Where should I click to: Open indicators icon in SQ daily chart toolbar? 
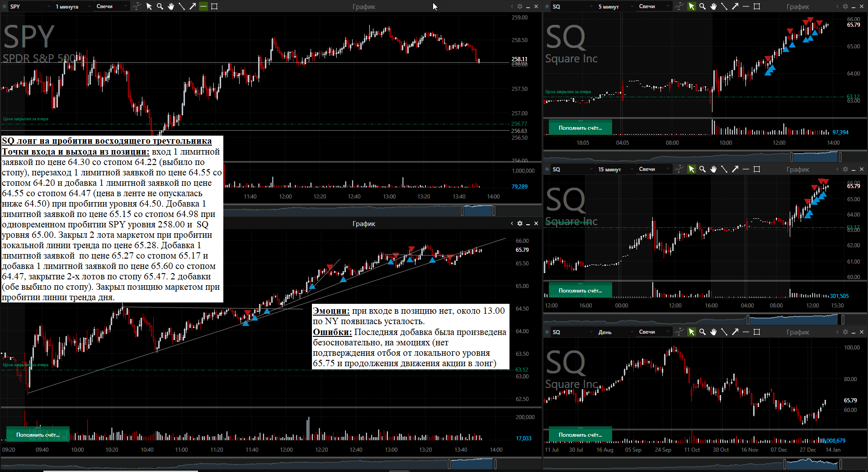[679, 332]
